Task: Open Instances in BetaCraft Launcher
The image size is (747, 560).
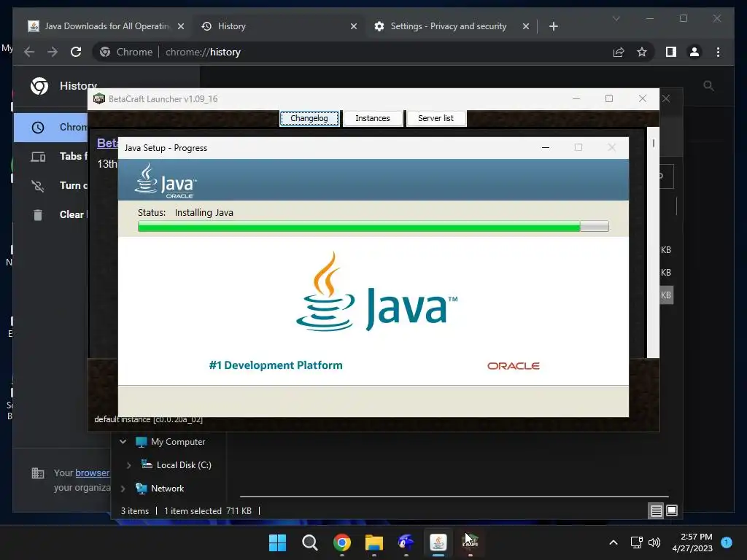Action: coord(373,118)
